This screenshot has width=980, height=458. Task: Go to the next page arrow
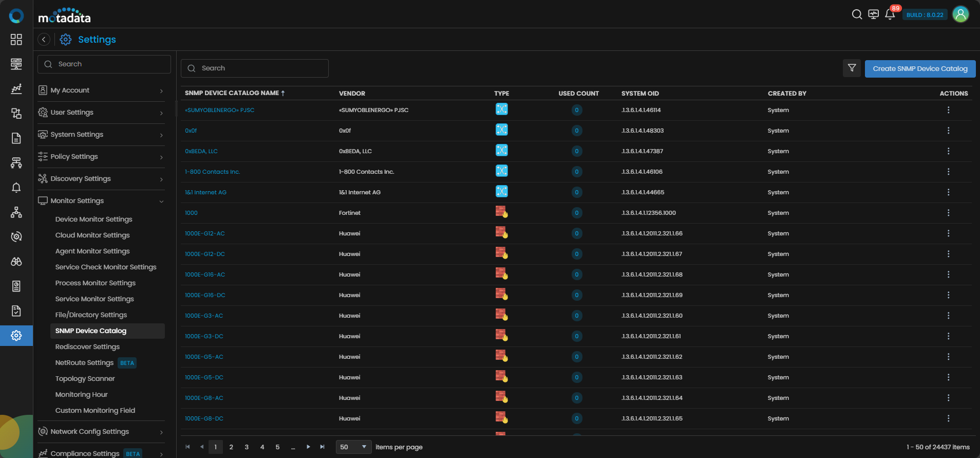pyautogui.click(x=308, y=447)
